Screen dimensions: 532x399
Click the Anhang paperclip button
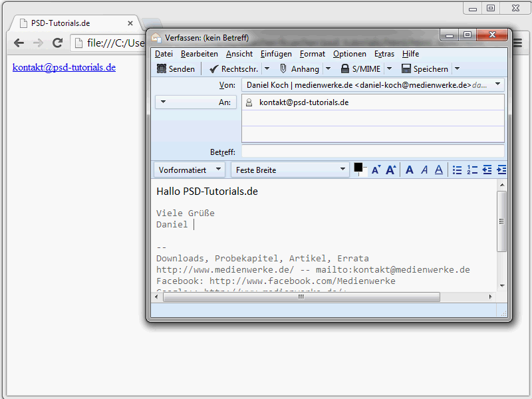pos(299,69)
